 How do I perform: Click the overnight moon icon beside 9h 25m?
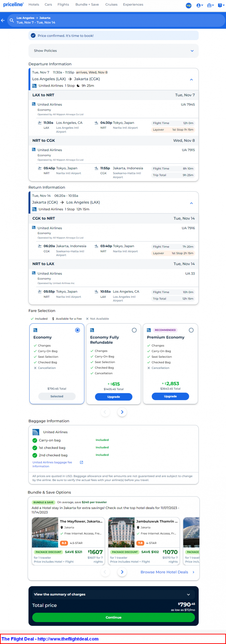(x=78, y=86)
